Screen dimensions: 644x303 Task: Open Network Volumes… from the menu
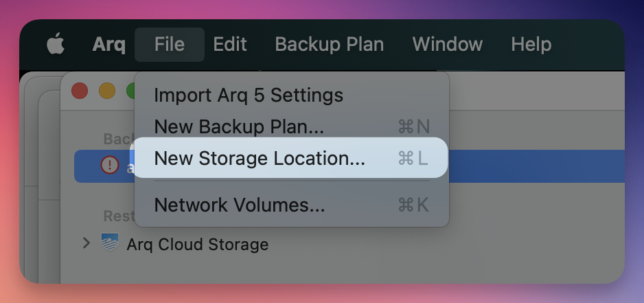coord(240,205)
